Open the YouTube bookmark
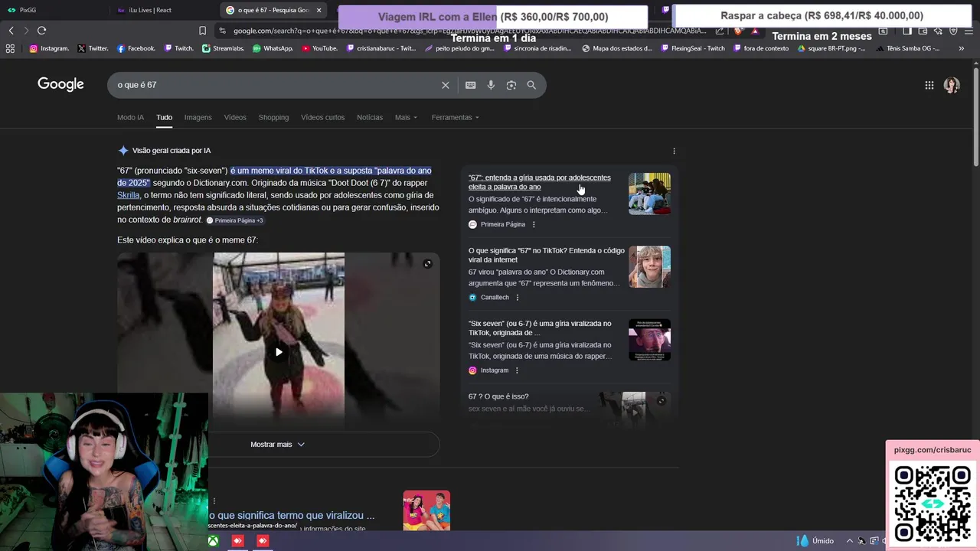The width and height of the screenshot is (980, 551). point(319,48)
